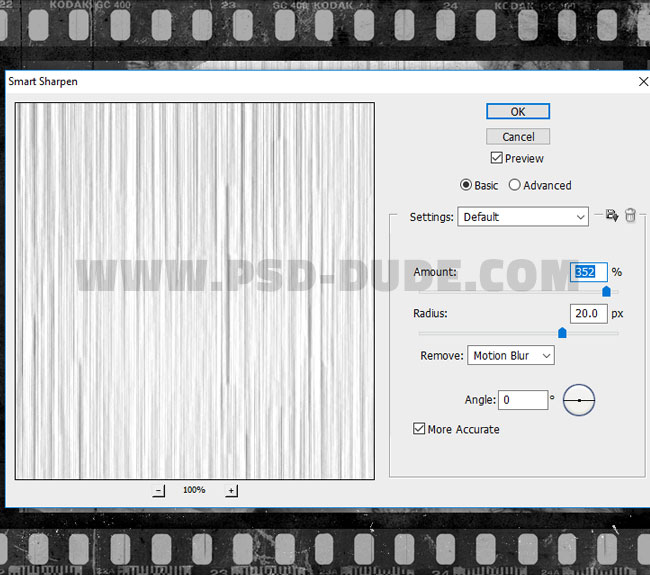Zoom in the preview with plus button

pyautogui.click(x=231, y=491)
